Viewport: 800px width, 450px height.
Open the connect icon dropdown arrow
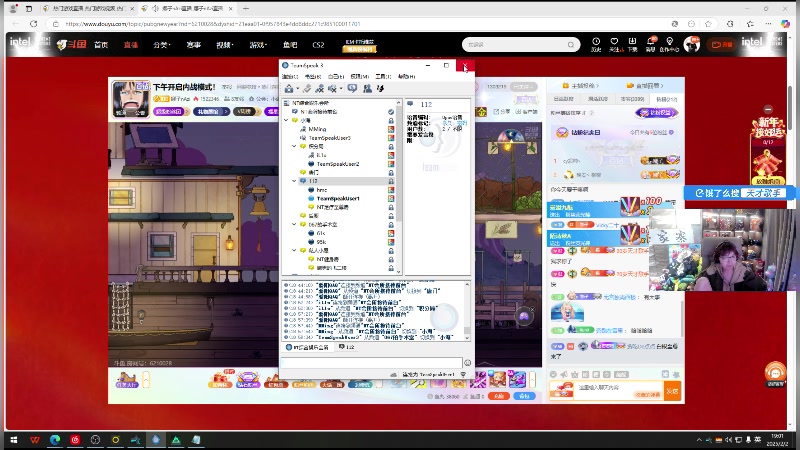pos(297,89)
